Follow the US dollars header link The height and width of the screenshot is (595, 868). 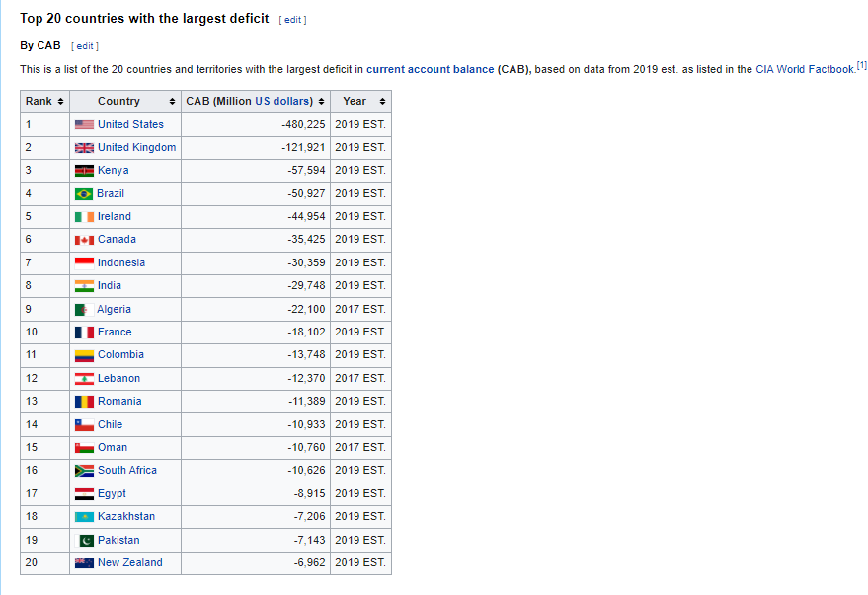coord(283,101)
